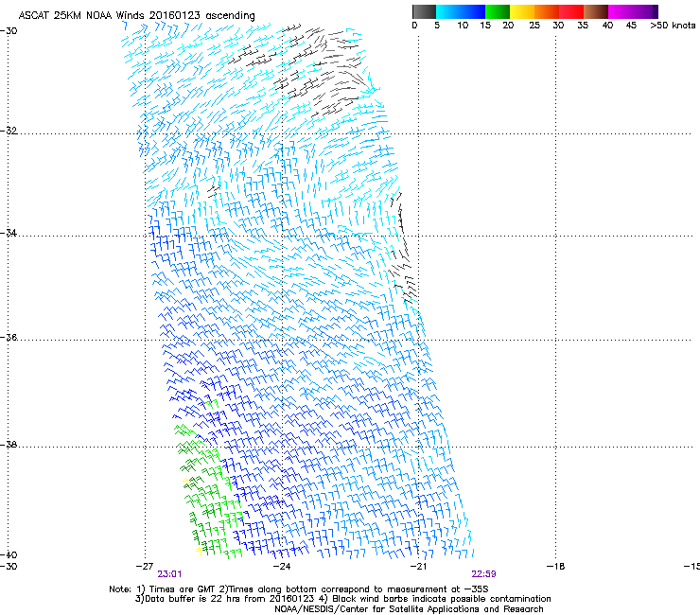Click the orange 25-30 knots legend swatch

(547, 11)
